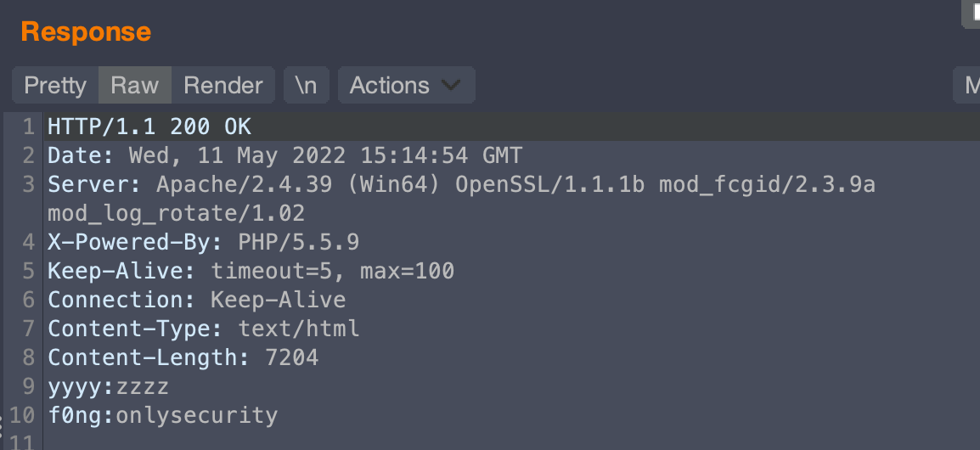
Task: Click the layout icon in the top-right corner
Action: tap(972, 10)
